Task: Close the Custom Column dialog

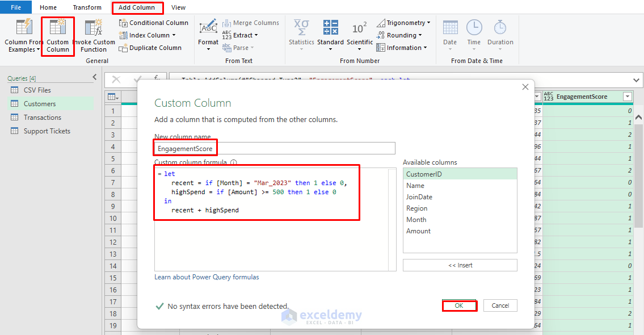Action: point(525,87)
